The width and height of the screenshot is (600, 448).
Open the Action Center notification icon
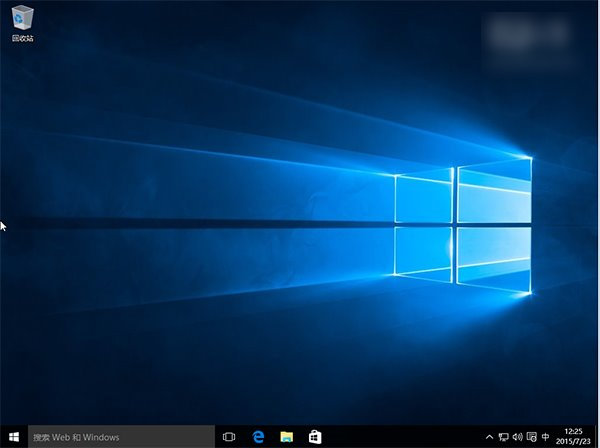[531, 437]
